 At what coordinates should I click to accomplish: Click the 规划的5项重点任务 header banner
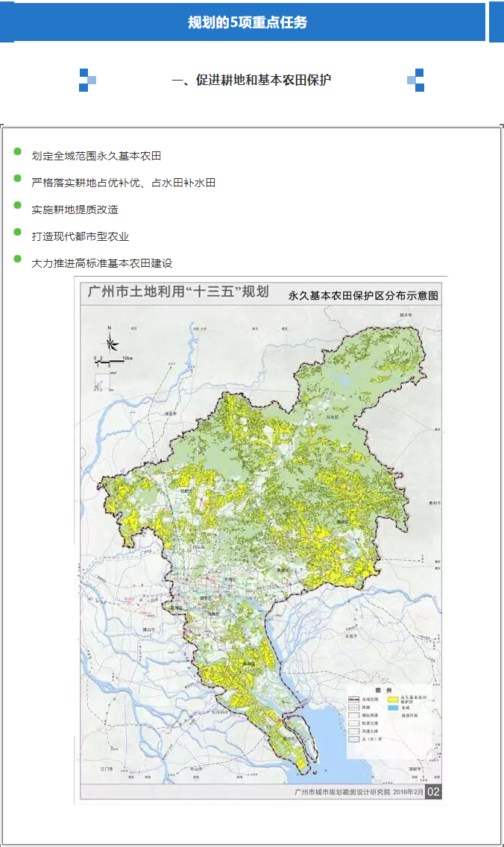(247, 22)
